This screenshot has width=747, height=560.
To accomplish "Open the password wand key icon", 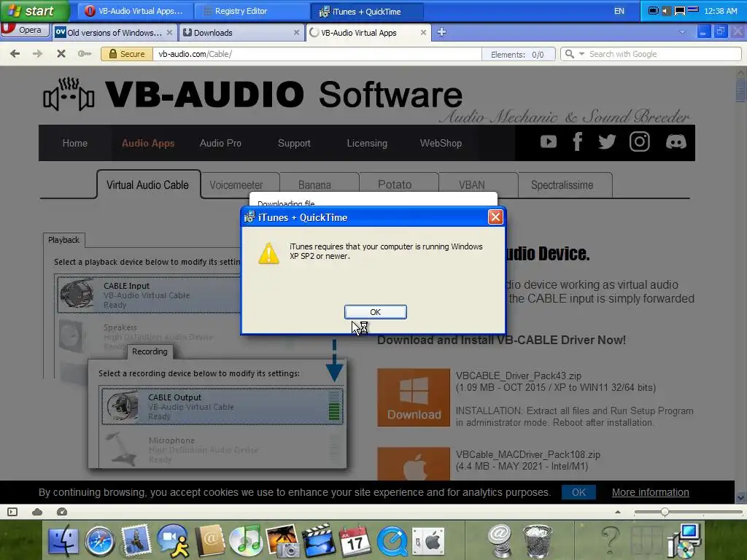I will click(85, 54).
